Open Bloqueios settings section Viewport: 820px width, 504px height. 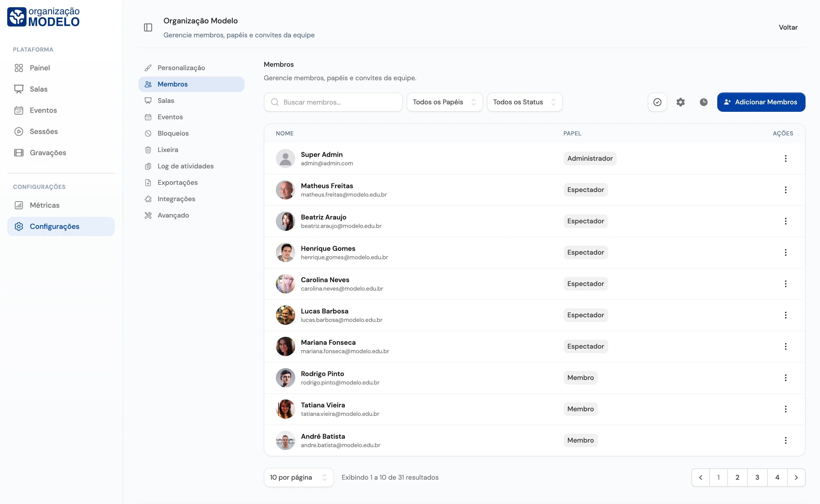coord(173,133)
